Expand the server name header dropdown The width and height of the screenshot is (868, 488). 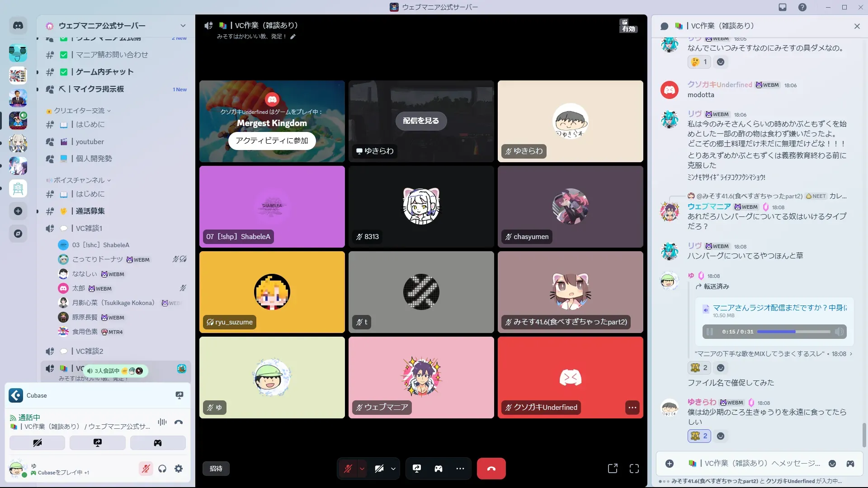[183, 26]
